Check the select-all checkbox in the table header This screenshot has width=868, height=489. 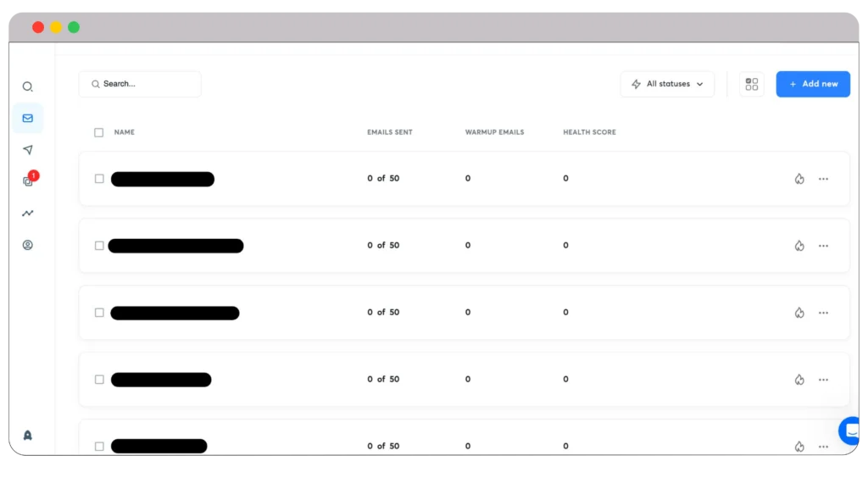(98, 132)
